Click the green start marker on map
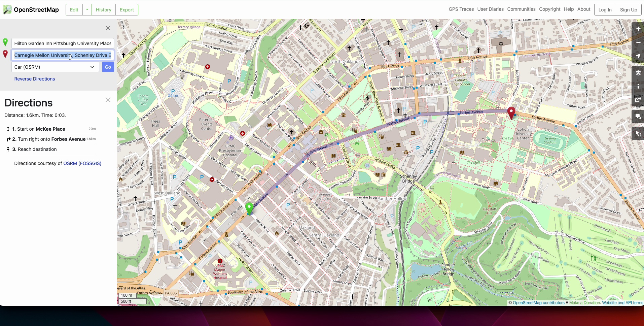Image resolution: width=644 pixels, height=326 pixels. point(249,208)
